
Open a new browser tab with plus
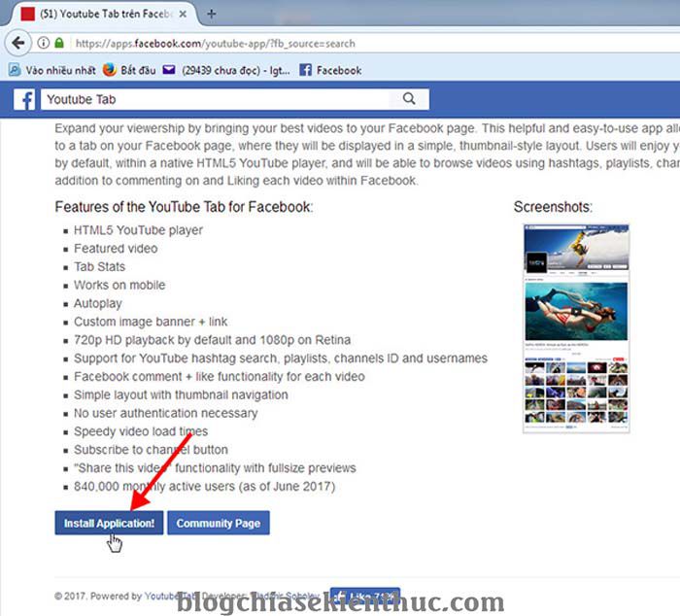coord(211,14)
